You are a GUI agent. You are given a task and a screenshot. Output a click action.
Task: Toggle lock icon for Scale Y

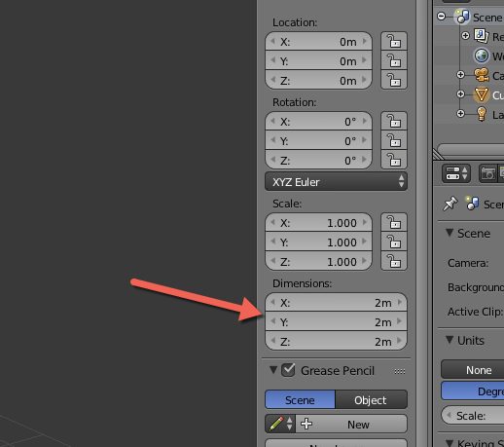pos(394,242)
